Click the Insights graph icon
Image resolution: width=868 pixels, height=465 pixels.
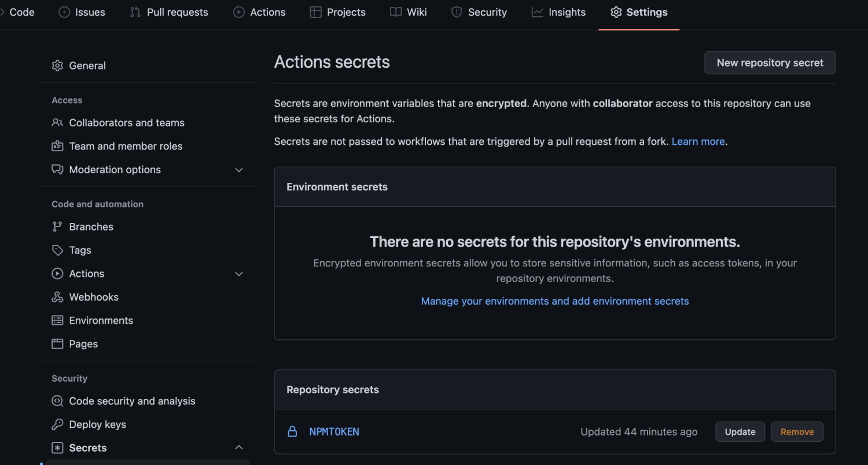[x=538, y=12]
